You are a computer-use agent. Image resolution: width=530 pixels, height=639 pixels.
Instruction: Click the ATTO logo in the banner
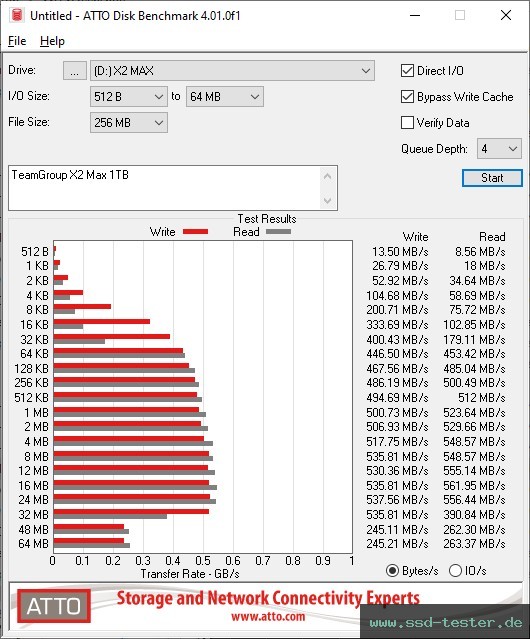click(53, 606)
